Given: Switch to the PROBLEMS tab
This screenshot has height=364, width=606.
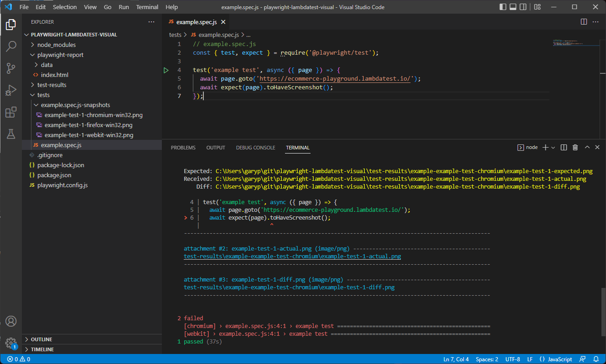Looking at the screenshot, I should coord(183,148).
